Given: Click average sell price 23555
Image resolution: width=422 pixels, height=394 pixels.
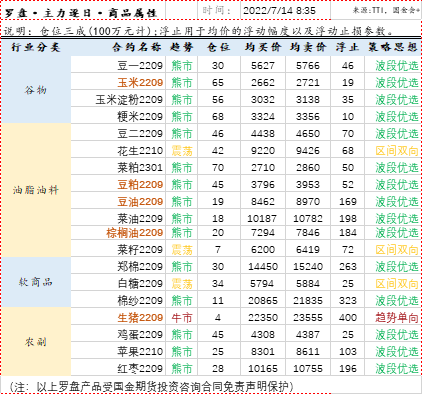Looking at the screenshot, I should pos(308,318).
